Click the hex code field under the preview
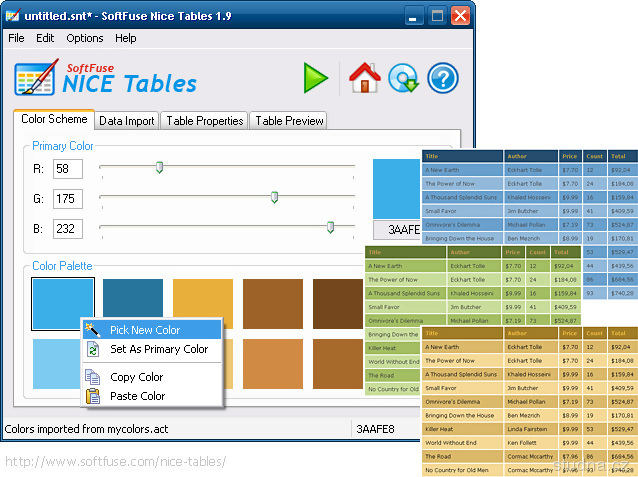 (x=397, y=230)
